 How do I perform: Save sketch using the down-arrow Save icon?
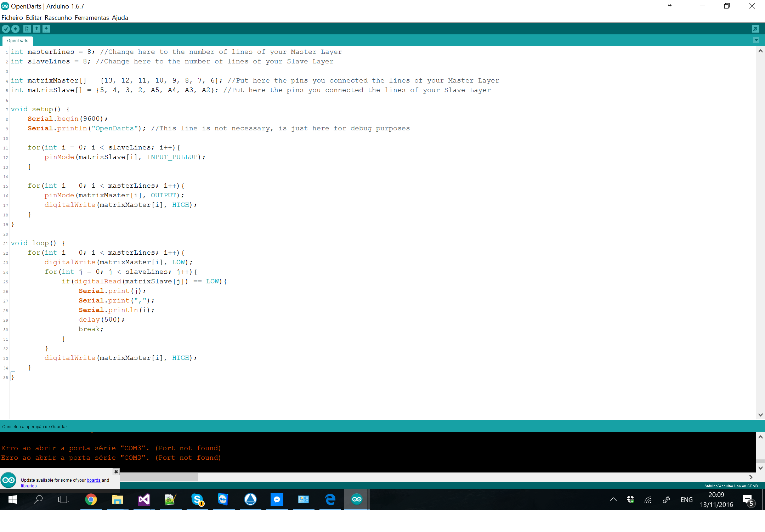[46, 29]
